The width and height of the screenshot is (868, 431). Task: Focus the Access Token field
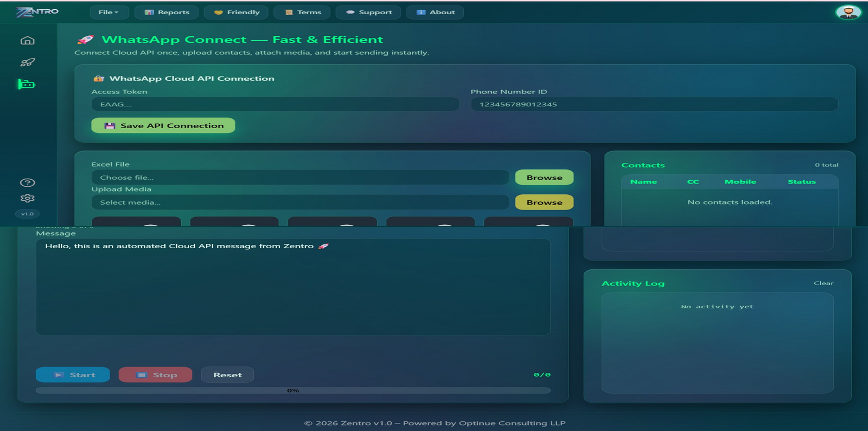(275, 104)
